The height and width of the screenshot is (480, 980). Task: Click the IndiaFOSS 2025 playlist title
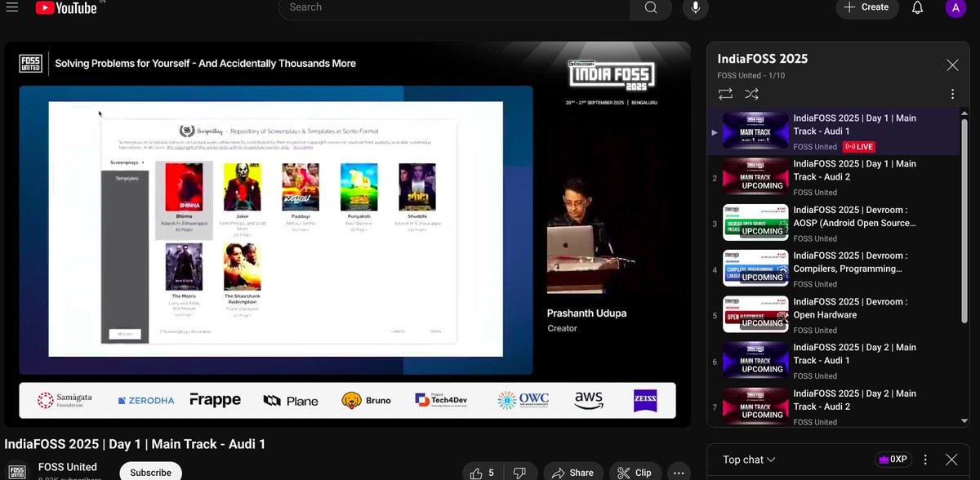click(763, 59)
